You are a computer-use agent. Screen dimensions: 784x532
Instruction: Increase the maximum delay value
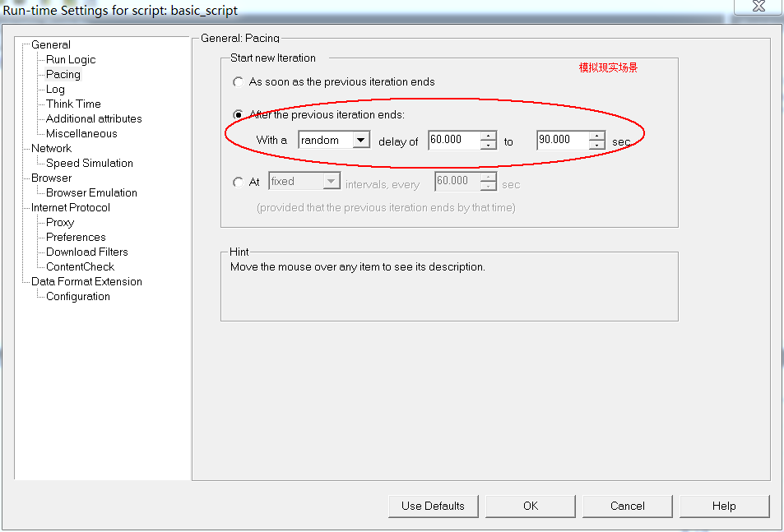[596, 136]
